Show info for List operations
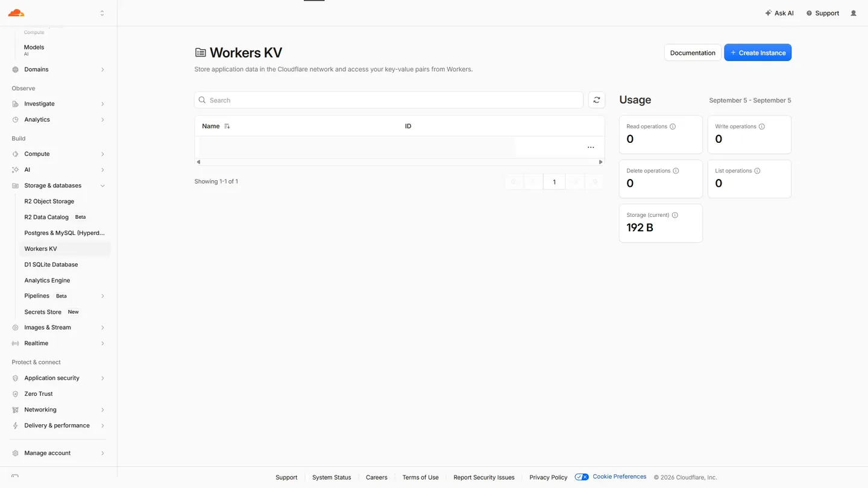The width and height of the screenshot is (868, 488). (757, 171)
